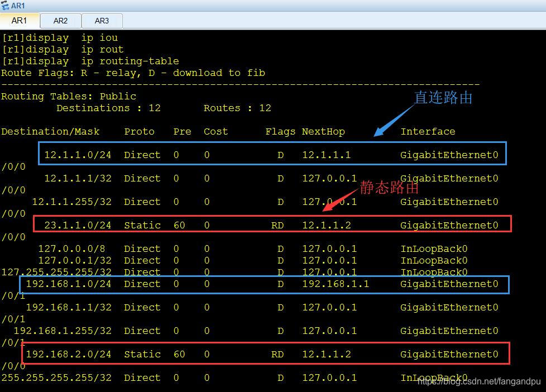Screen dimensions: 546x392
Task: Click GigabitEthernet0 interface in 192.168.1.0/24 row
Action: coord(449,284)
